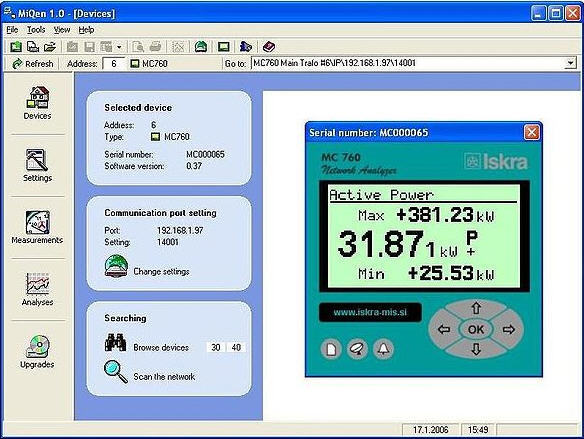The image size is (584, 439).
Task: Click Browse devices binoculars
Action: 115,343
